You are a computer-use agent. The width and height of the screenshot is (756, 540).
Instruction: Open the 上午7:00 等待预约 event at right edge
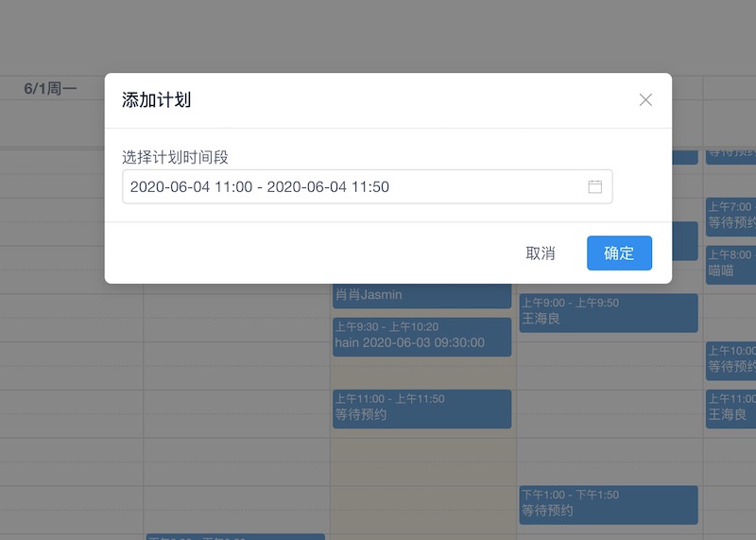click(x=730, y=217)
